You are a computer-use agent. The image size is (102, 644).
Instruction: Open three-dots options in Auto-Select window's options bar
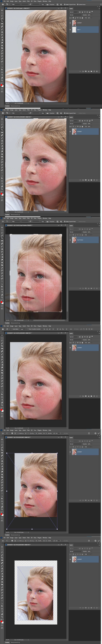pyautogui.click(x=71, y=329)
